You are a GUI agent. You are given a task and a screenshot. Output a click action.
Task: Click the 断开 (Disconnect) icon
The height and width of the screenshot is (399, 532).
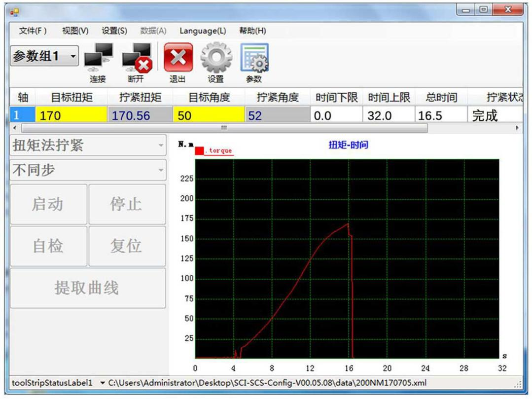(137, 59)
